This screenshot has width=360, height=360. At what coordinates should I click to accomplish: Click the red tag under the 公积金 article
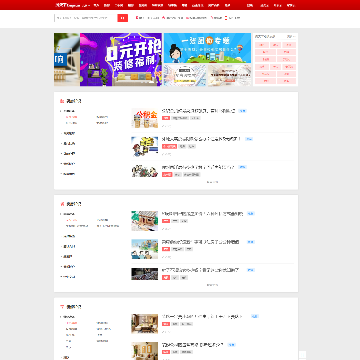[x=166, y=118]
